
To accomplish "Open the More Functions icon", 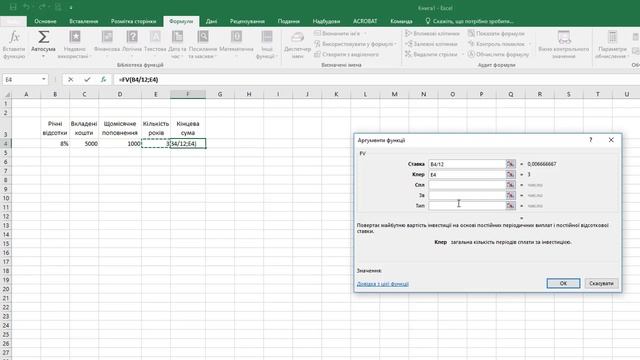I will coord(267,37).
